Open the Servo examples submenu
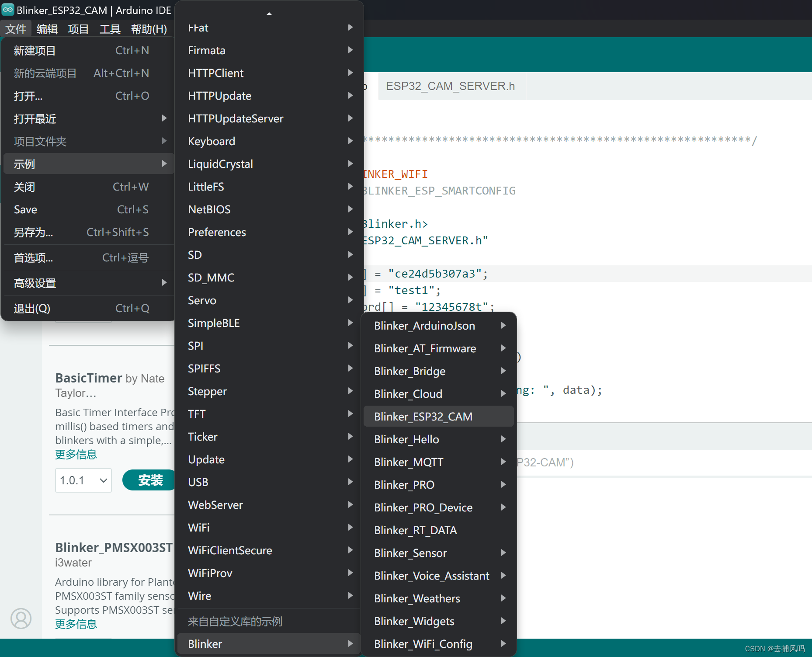 pos(269,300)
